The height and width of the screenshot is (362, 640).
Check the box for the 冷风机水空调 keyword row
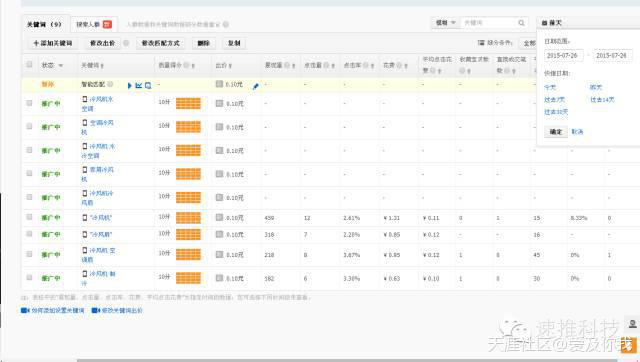[29, 103]
